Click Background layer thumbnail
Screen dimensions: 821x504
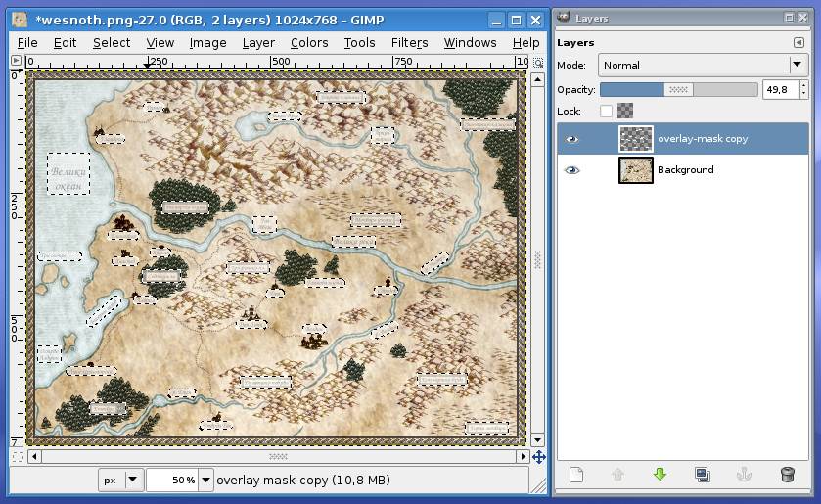[x=636, y=169]
